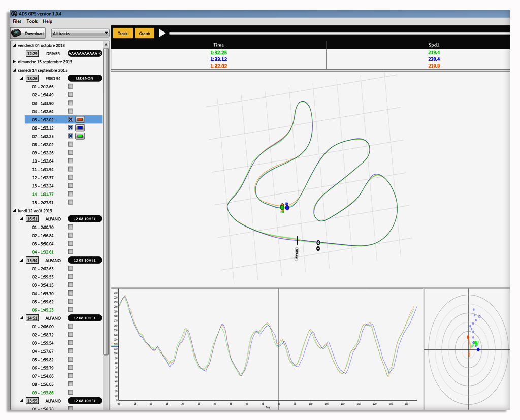Click green color swatch for lap 07
This screenshot has height=420, width=520.
tap(80, 136)
